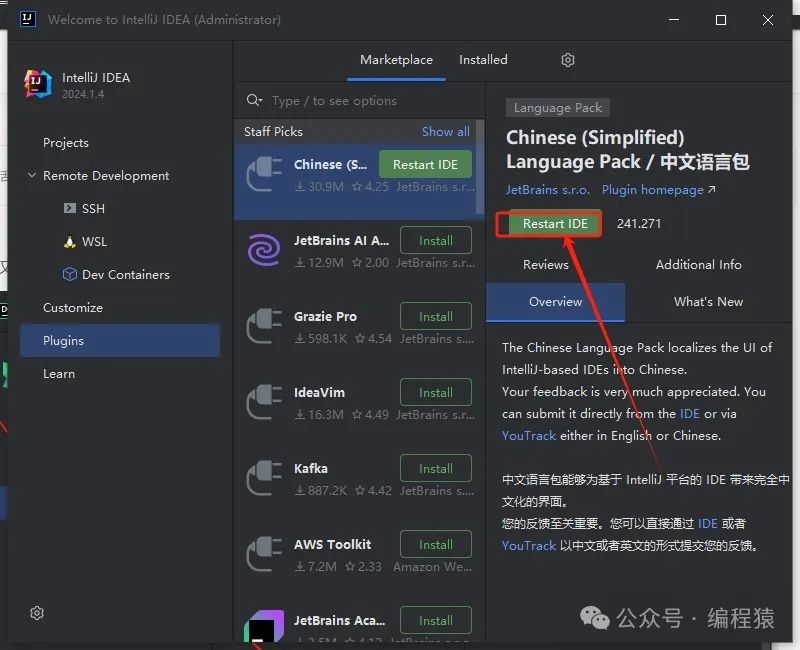
Task: Click Show all Staff Picks link
Action: (x=445, y=132)
